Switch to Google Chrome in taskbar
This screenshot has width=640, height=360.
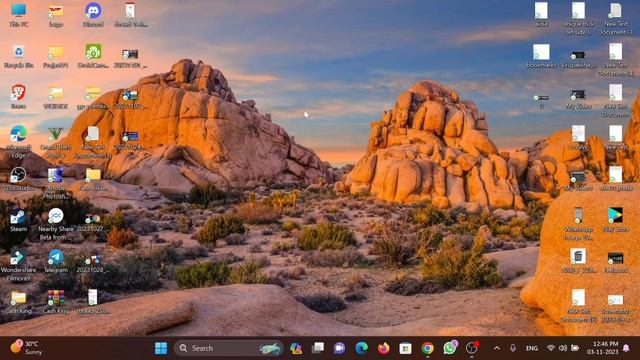coord(427,348)
